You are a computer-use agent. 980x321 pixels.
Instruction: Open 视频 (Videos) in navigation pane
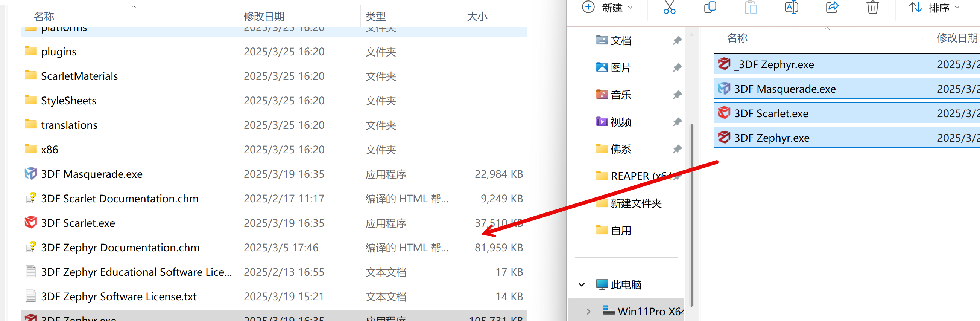pyautogui.click(x=620, y=122)
